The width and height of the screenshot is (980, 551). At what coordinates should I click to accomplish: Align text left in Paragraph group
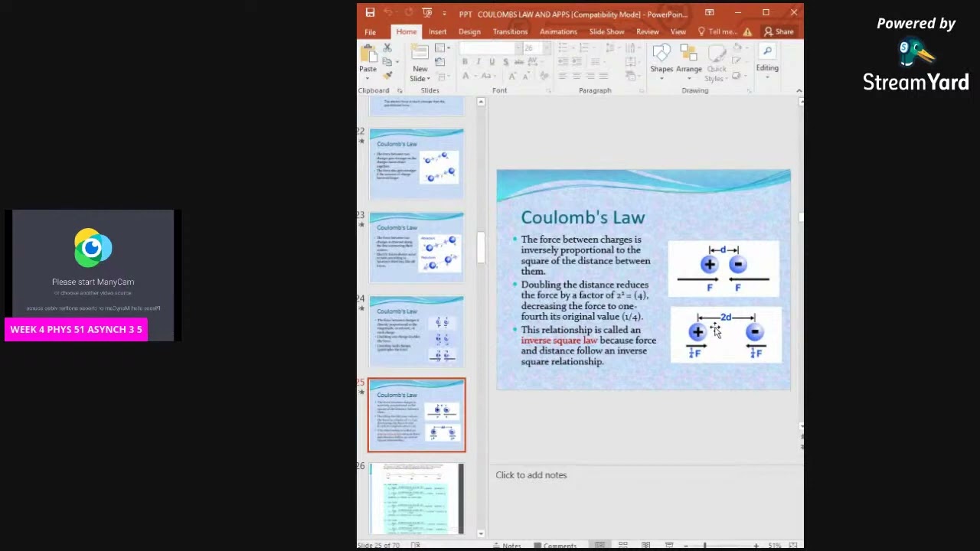[x=563, y=76]
